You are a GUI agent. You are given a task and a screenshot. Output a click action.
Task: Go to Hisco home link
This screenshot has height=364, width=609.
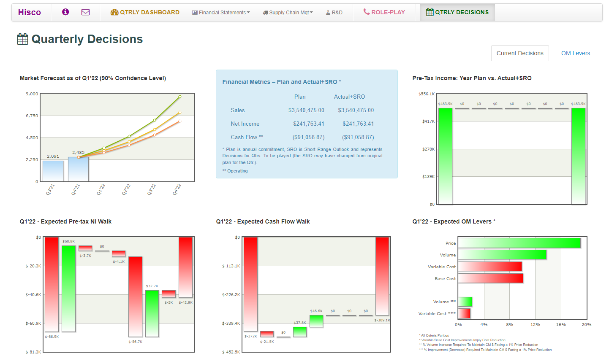click(30, 12)
